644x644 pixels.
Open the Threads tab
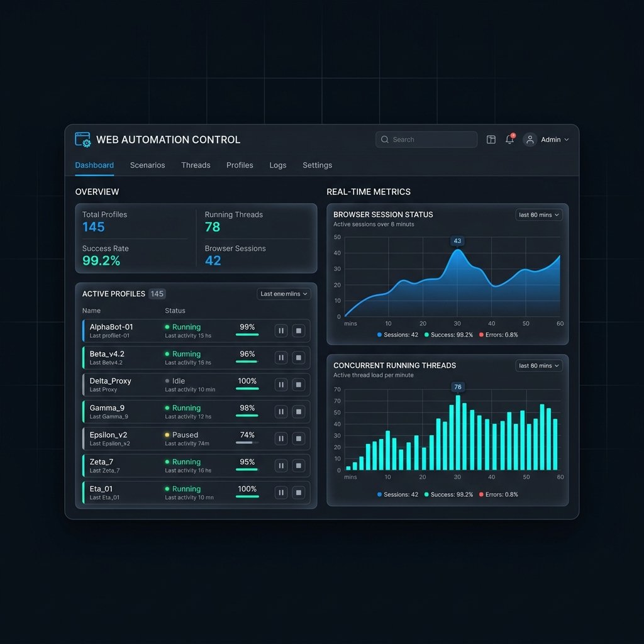point(196,165)
